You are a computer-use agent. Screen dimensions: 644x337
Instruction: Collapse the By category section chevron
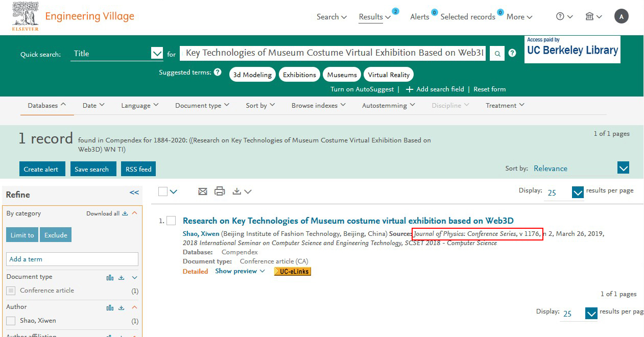pyautogui.click(x=135, y=213)
